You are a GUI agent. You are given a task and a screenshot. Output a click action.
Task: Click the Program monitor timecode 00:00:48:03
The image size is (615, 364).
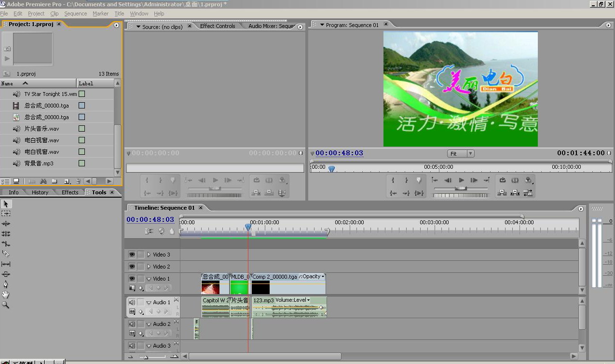pyautogui.click(x=339, y=153)
